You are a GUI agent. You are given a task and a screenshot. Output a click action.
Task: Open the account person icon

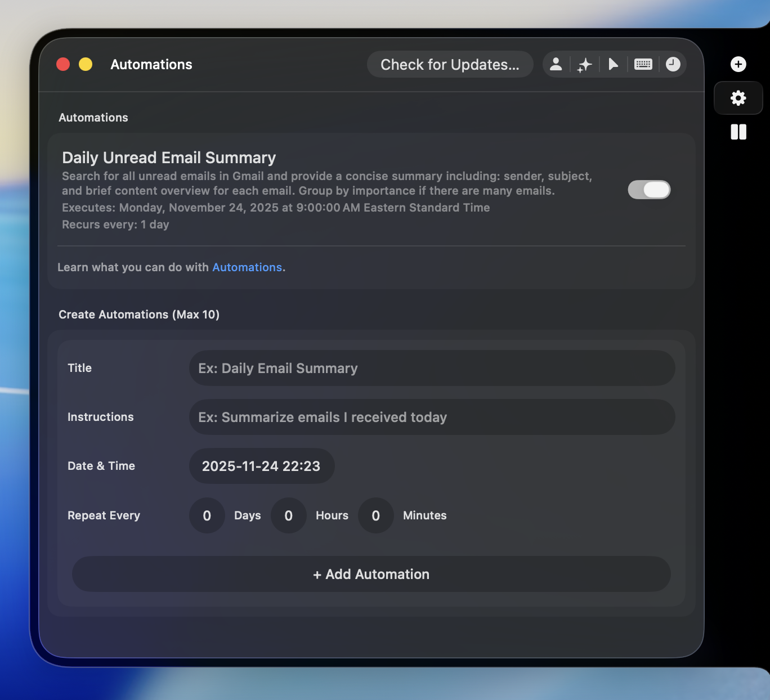[556, 64]
